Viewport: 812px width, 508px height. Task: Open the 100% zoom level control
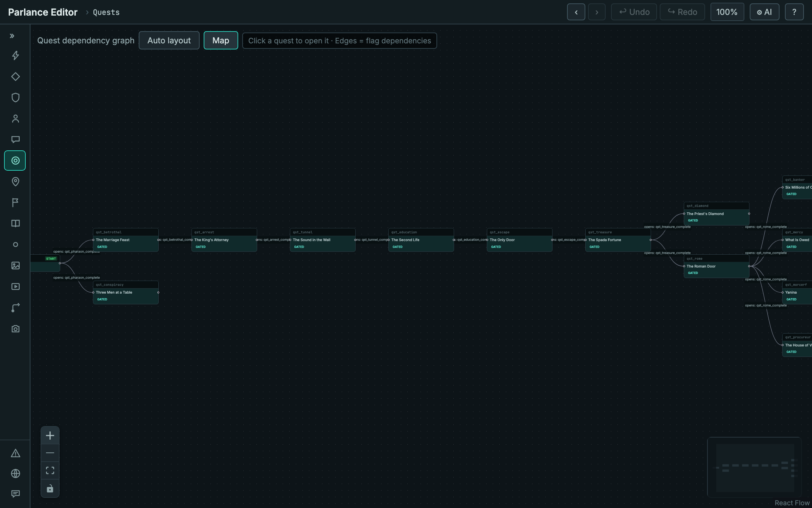tap(727, 12)
